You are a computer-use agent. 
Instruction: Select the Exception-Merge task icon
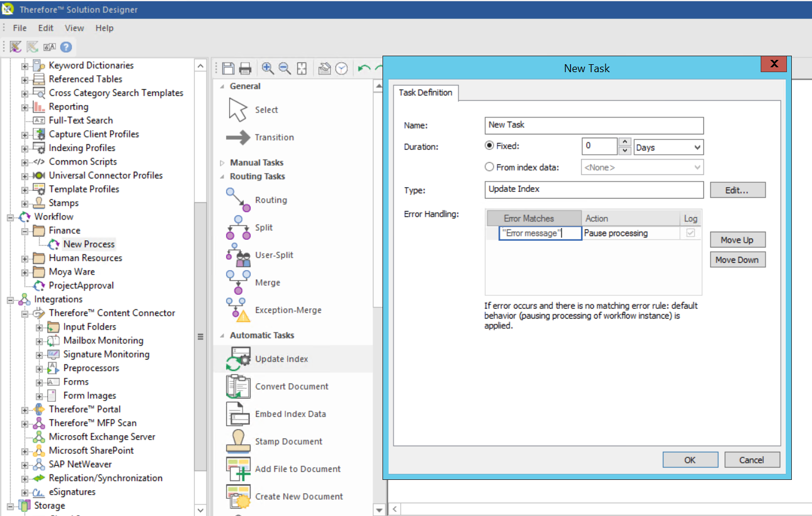click(238, 310)
